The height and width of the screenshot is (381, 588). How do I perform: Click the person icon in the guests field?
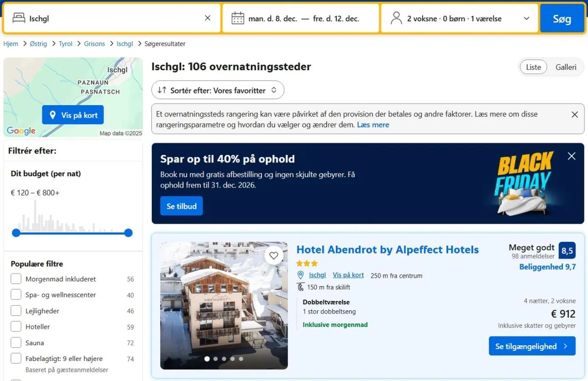pos(396,18)
